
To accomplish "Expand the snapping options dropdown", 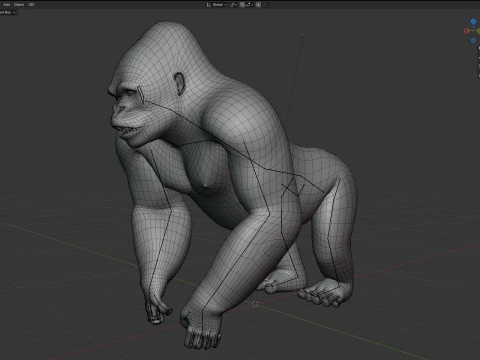I will (x=249, y=5).
